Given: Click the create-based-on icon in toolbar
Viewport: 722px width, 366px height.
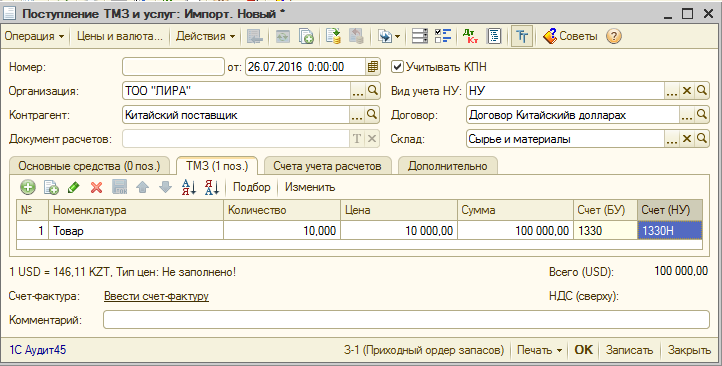Looking at the screenshot, I should point(384,36).
